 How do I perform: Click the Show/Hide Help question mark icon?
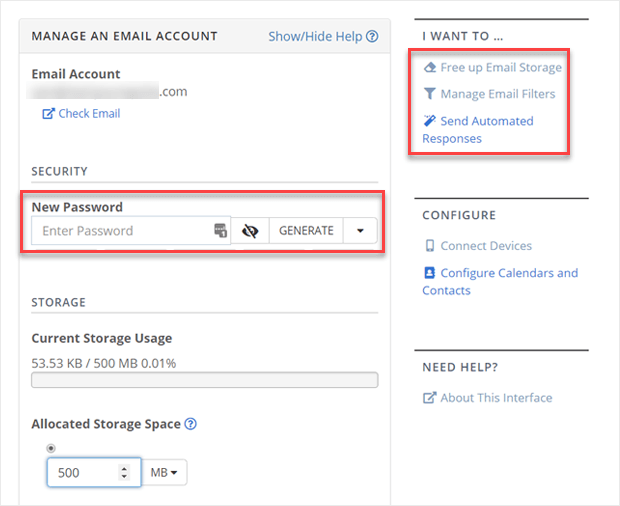[x=372, y=37]
